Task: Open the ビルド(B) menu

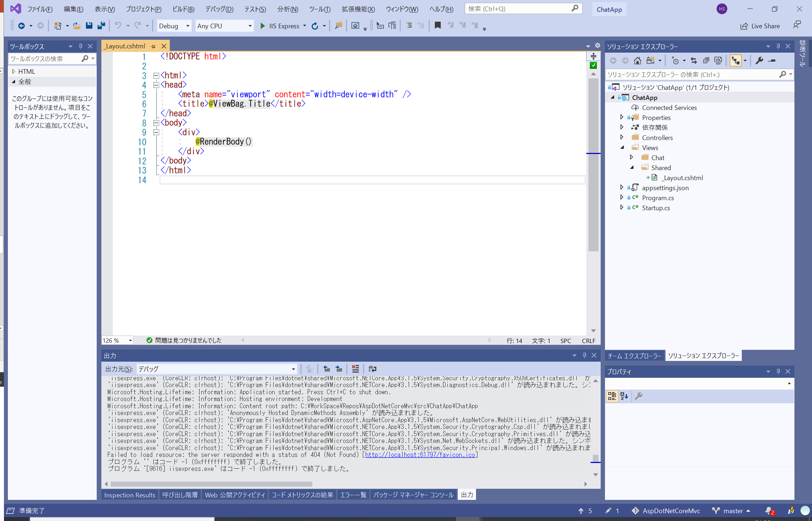Action: [183, 9]
